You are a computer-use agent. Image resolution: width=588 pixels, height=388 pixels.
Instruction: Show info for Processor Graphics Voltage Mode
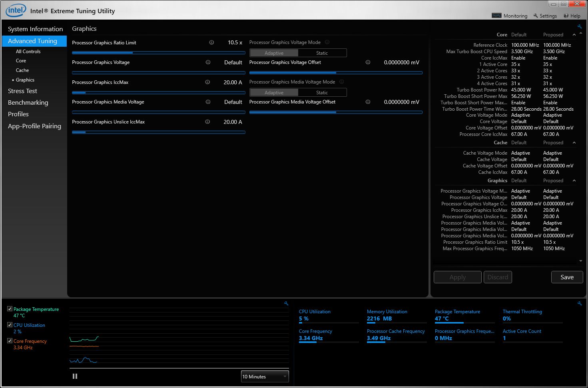pos(327,42)
